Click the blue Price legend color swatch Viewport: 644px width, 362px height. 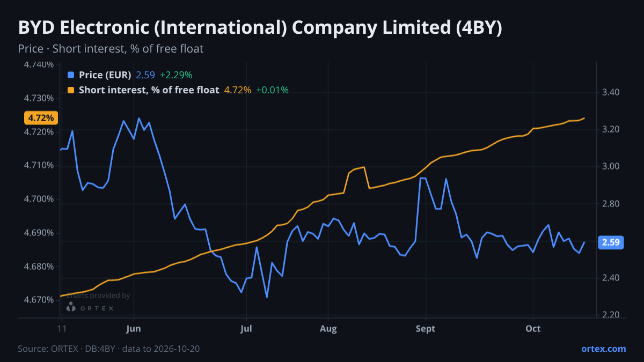point(71,75)
